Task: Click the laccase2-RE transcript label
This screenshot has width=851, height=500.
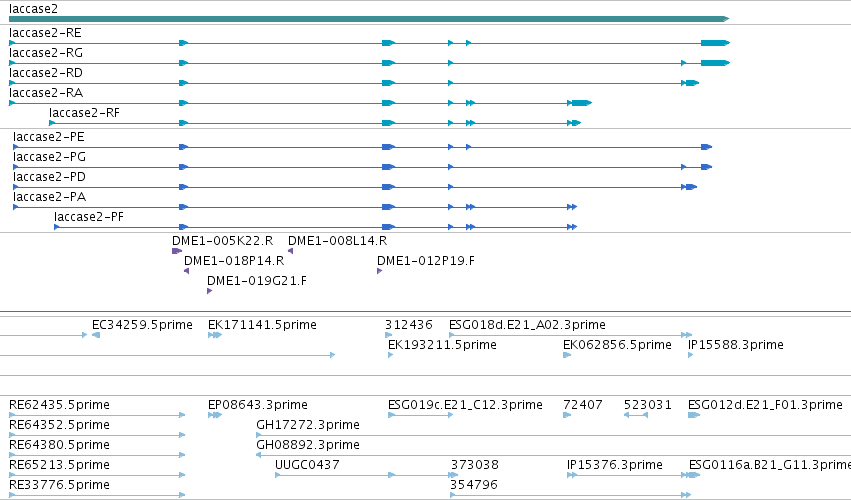Action: 45,33
